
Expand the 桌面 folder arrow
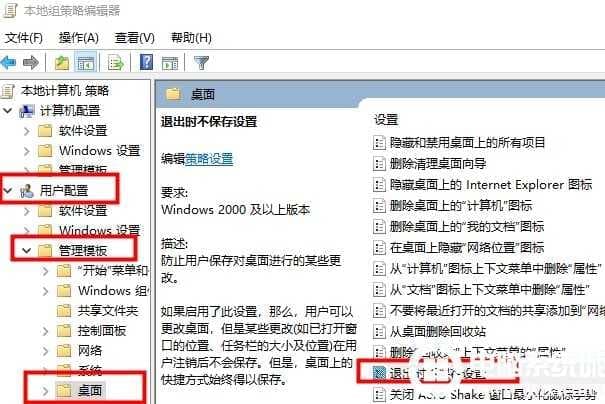[46, 391]
